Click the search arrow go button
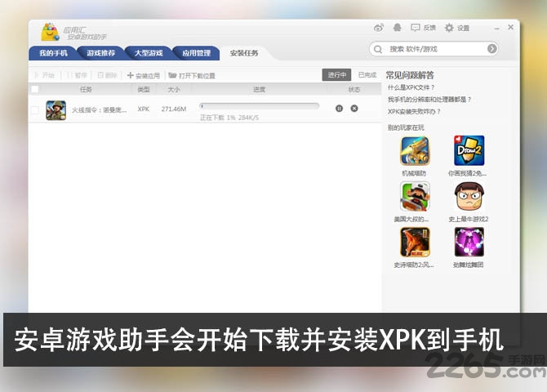 pyautogui.click(x=491, y=49)
